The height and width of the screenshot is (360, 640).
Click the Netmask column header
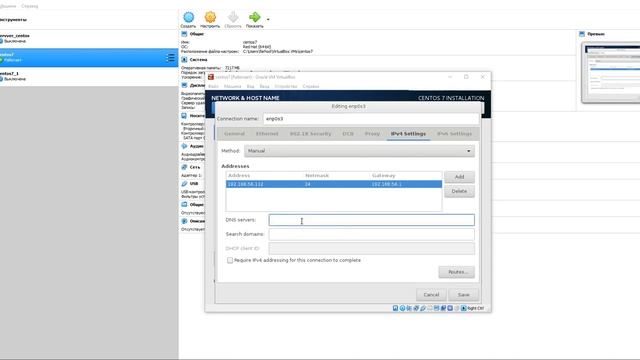(x=317, y=176)
